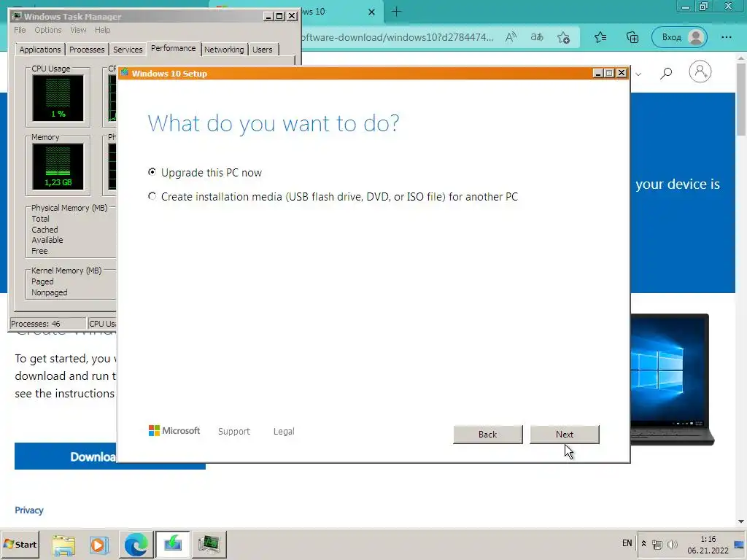Open the Support link in Setup

(x=234, y=432)
